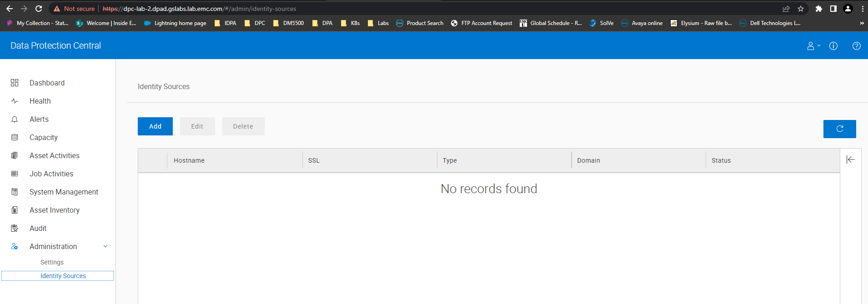The height and width of the screenshot is (304, 868).
Task: Open Product Search bookmark
Action: [420, 23]
